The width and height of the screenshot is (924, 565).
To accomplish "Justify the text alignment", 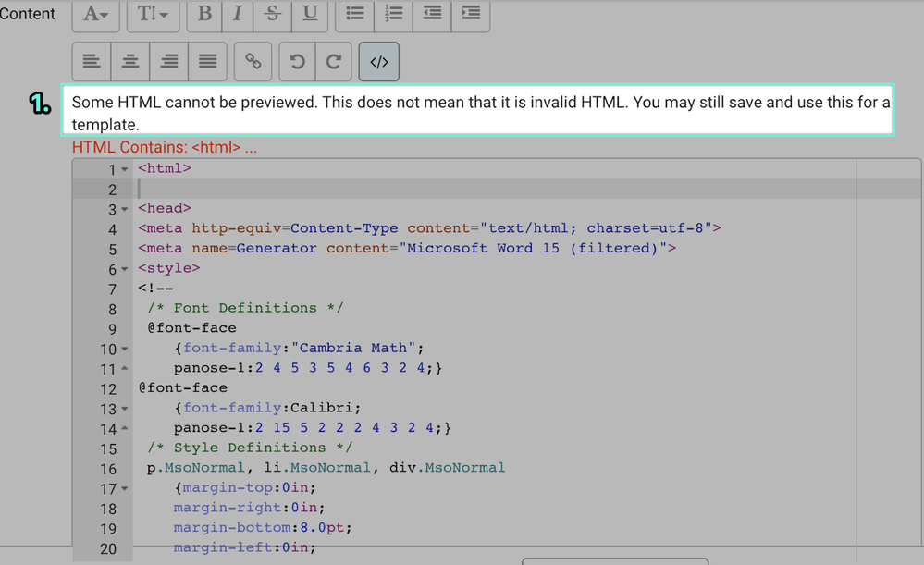I will [208, 62].
